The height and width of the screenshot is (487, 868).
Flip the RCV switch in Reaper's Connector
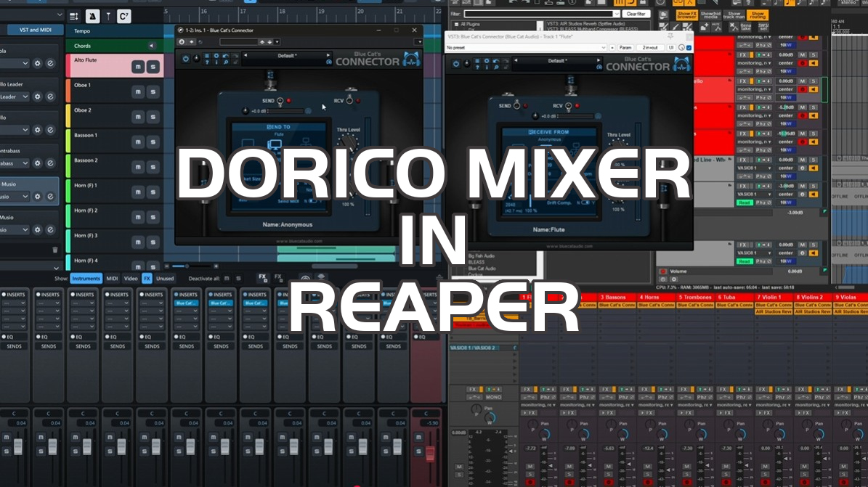coord(569,107)
